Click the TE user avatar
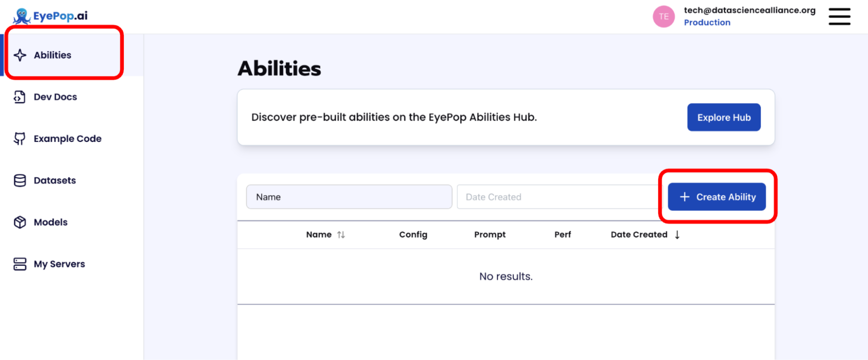Viewport: 868px width, 360px height. point(663,17)
